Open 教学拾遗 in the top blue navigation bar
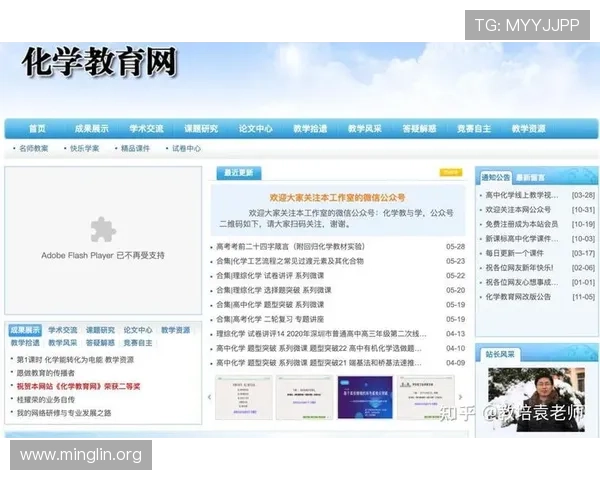The height and width of the screenshot is (480, 600). coord(310,129)
